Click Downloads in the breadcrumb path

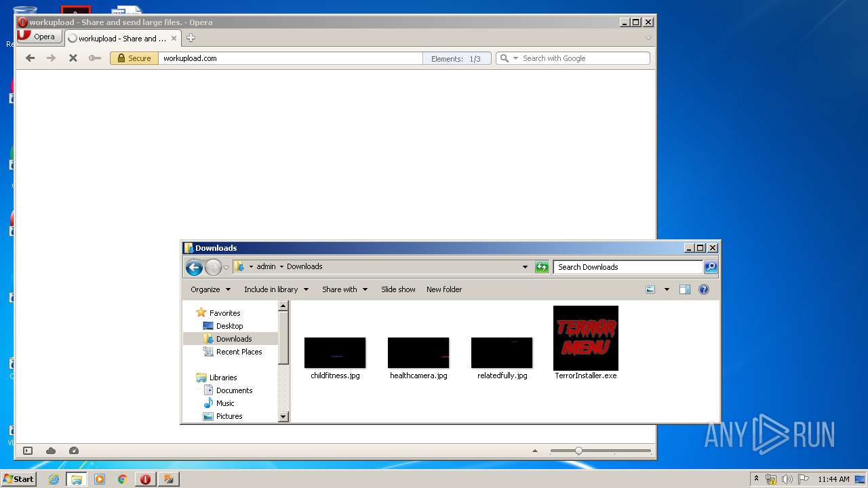[304, 266]
